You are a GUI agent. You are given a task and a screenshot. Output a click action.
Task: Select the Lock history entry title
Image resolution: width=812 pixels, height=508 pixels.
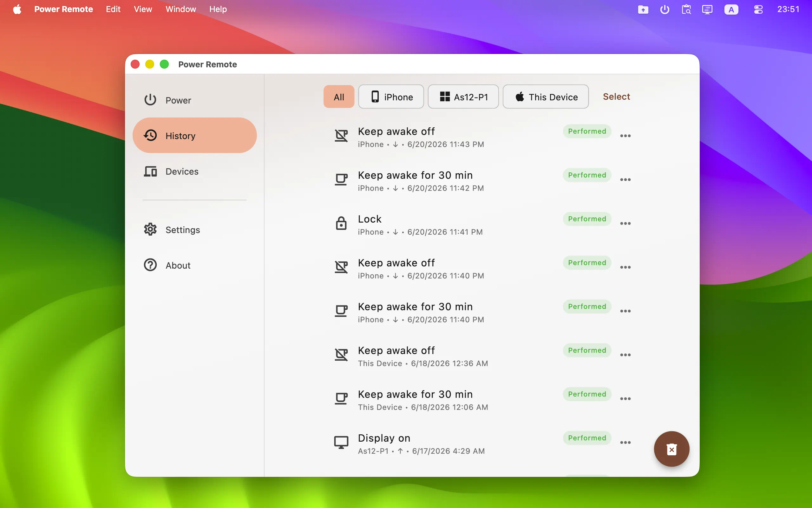370,219
